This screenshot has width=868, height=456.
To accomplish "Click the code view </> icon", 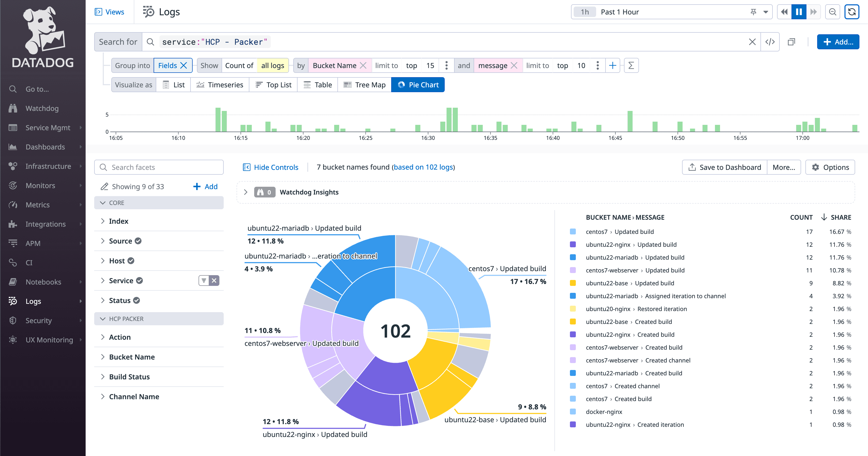I will click(770, 42).
